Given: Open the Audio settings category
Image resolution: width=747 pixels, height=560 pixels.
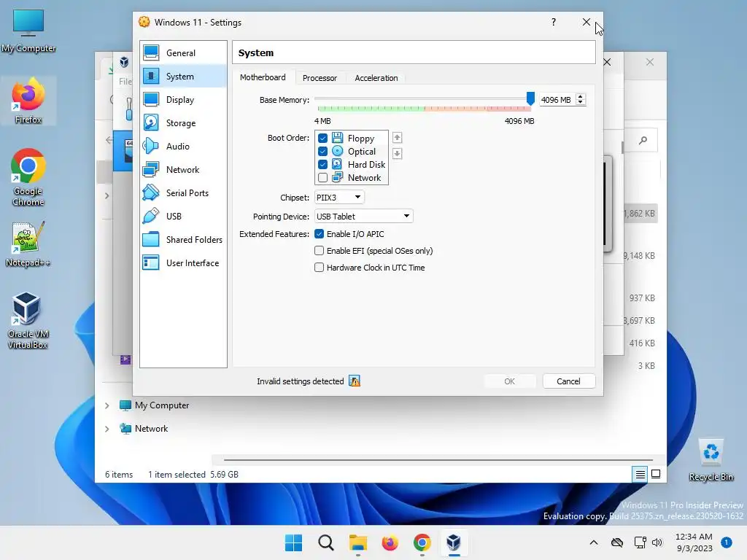Looking at the screenshot, I should (183, 146).
